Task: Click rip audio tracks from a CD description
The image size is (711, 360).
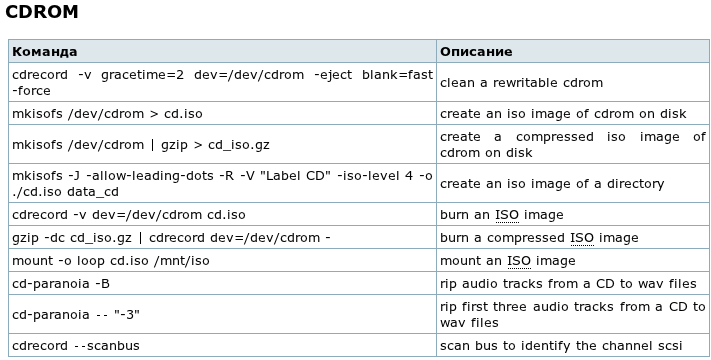Action: (568, 284)
